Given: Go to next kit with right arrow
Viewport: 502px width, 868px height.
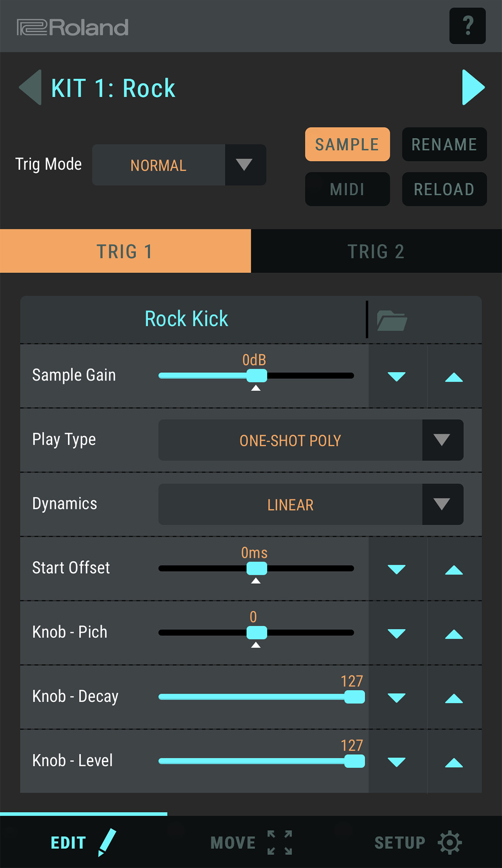Looking at the screenshot, I should 473,87.
